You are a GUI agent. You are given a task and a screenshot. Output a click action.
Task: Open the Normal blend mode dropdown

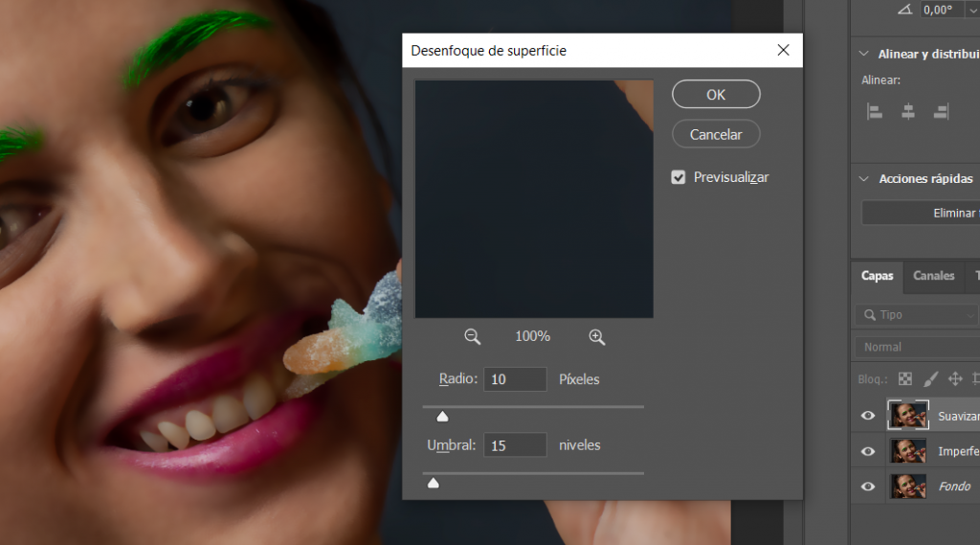click(x=917, y=347)
